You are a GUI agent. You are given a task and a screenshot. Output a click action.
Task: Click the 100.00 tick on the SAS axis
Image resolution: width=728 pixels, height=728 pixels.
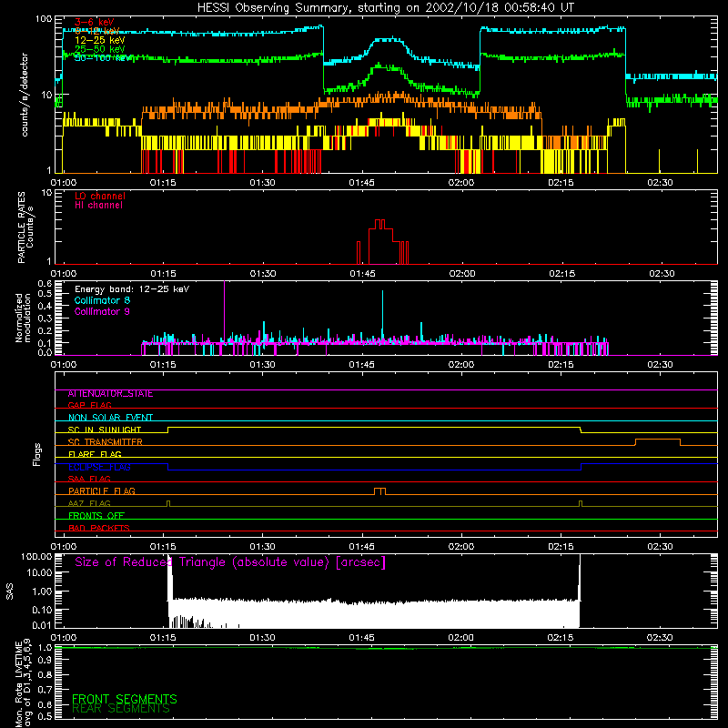(x=36, y=556)
